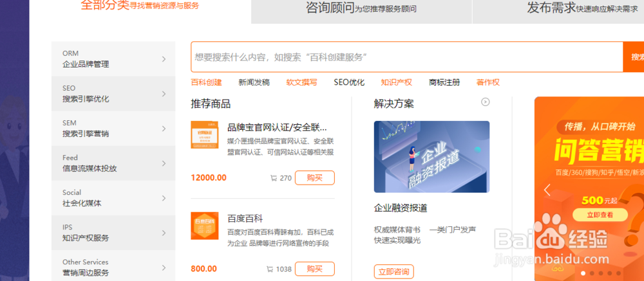644x281 pixels.
Task: Click 购买 for the 800.00 product
Action: click(x=315, y=269)
